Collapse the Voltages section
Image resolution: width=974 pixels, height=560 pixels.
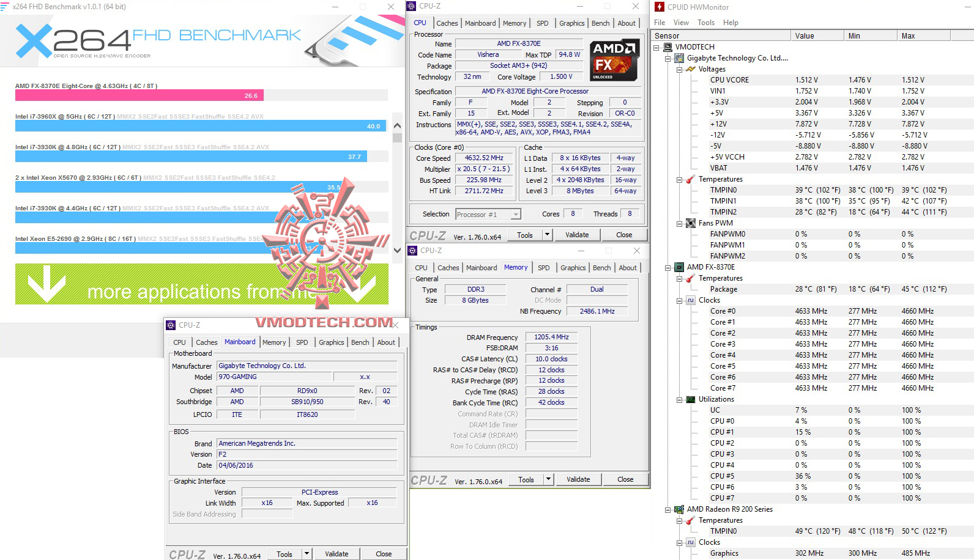680,70
